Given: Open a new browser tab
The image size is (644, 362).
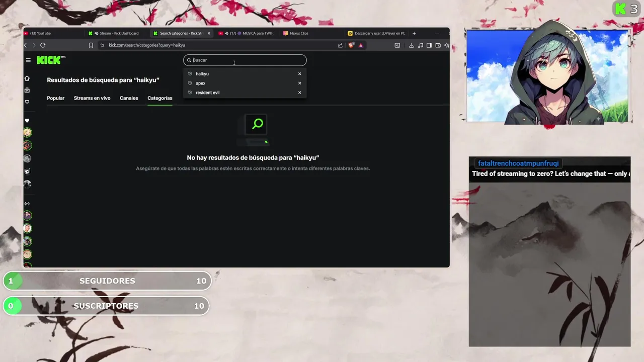Looking at the screenshot, I should [414, 33].
